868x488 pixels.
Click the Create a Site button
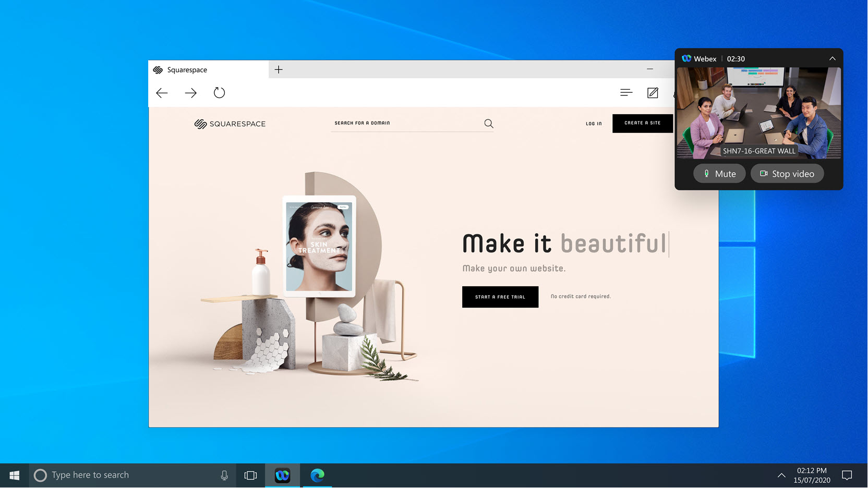tap(643, 123)
